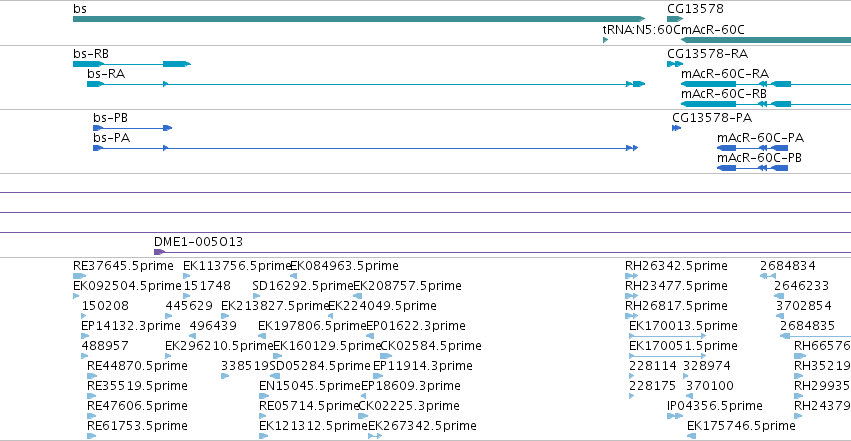Click the RH26342.5prime EST label
Viewport: 851px width, 441px height.
pos(676,266)
